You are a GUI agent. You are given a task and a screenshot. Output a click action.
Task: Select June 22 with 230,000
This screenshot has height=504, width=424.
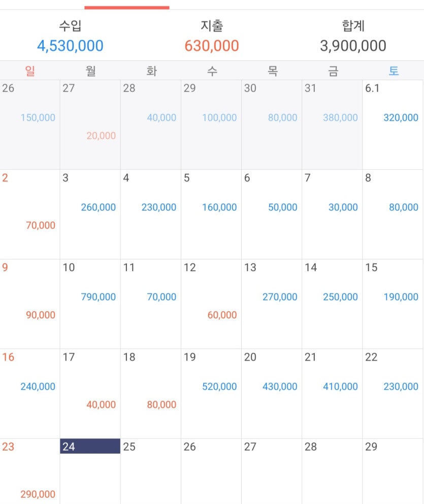tap(393, 394)
